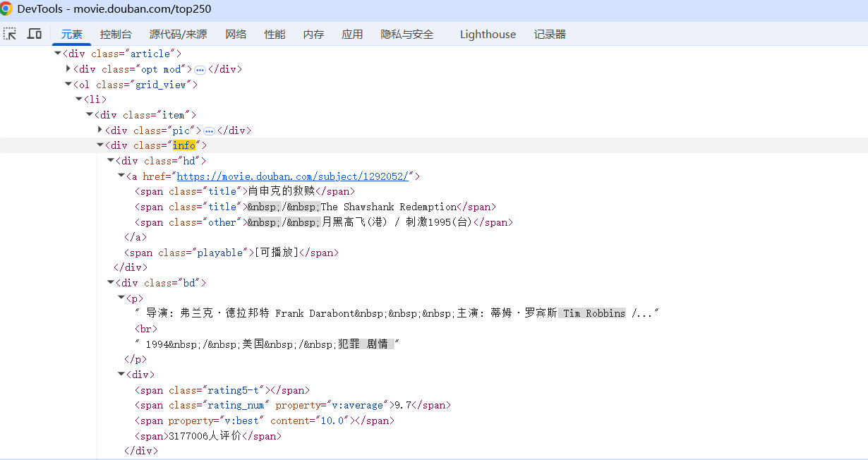Select the text line starting with 导演
The height and width of the screenshot is (460, 868).
coord(397,313)
